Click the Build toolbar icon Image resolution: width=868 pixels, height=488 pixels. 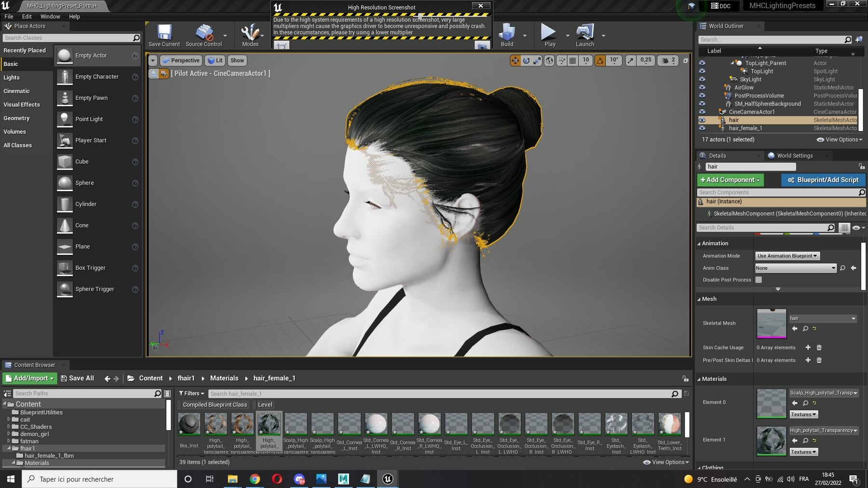tap(507, 35)
